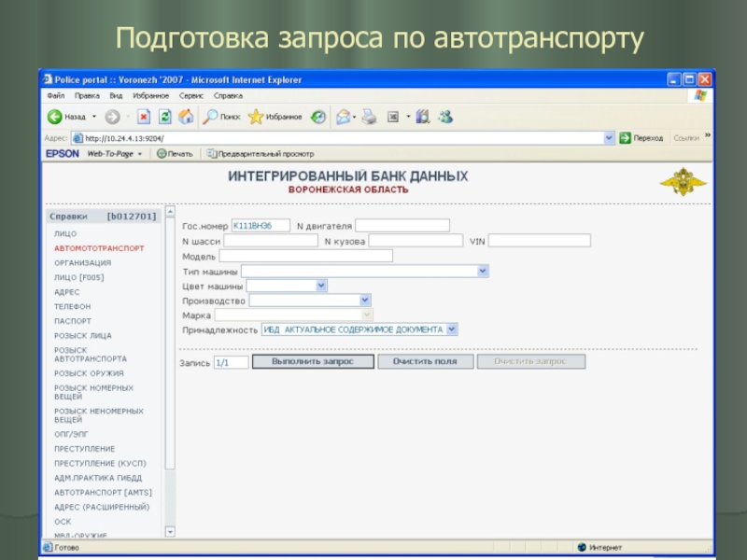Click the Гос.номер input field

[x=260, y=225]
